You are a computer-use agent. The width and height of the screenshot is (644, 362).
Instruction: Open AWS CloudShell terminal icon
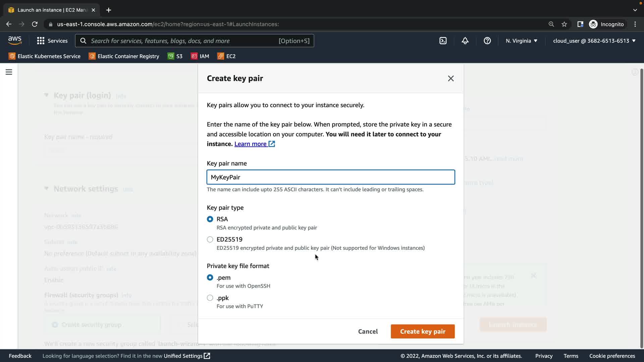pyautogui.click(x=443, y=41)
